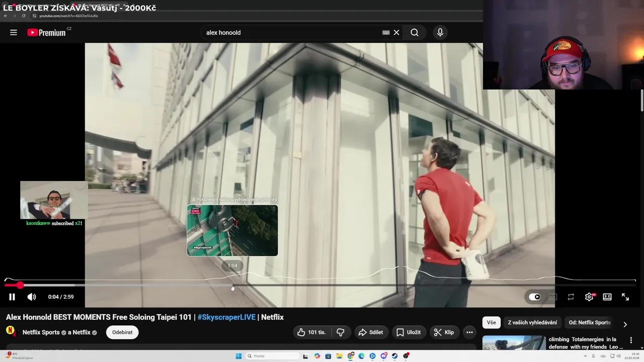Image resolution: width=644 pixels, height=362 pixels.
Task: Show hidden system tray icons chevron
Action: 585,356
